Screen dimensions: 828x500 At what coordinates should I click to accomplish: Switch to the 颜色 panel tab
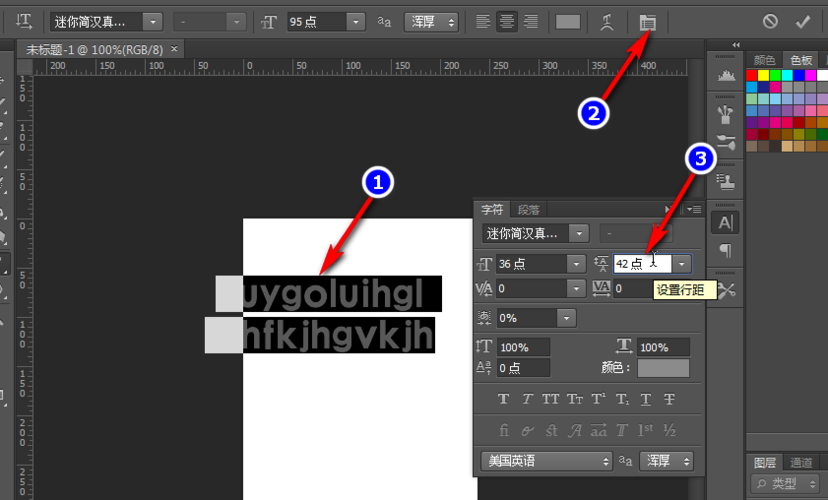pyautogui.click(x=764, y=60)
